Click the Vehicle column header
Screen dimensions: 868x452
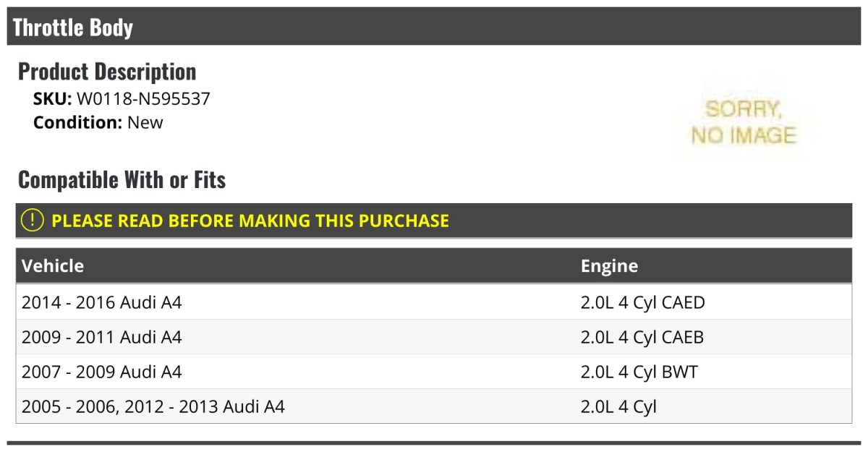[53, 265]
